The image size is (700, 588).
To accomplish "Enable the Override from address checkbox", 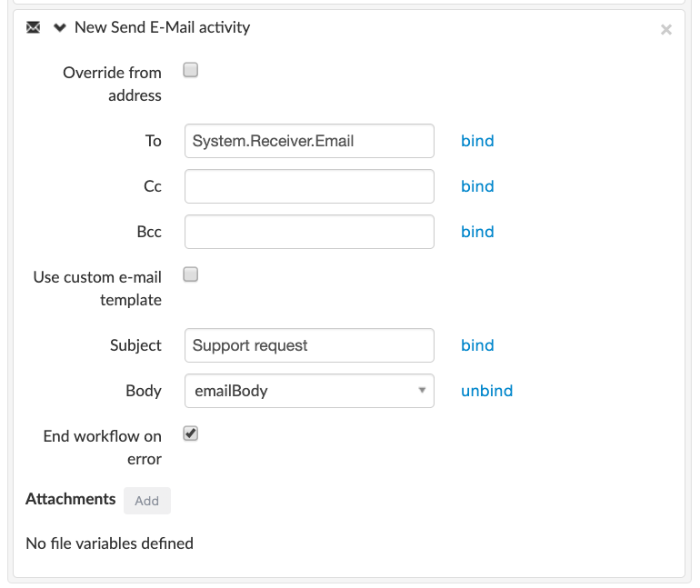I will click(x=191, y=70).
